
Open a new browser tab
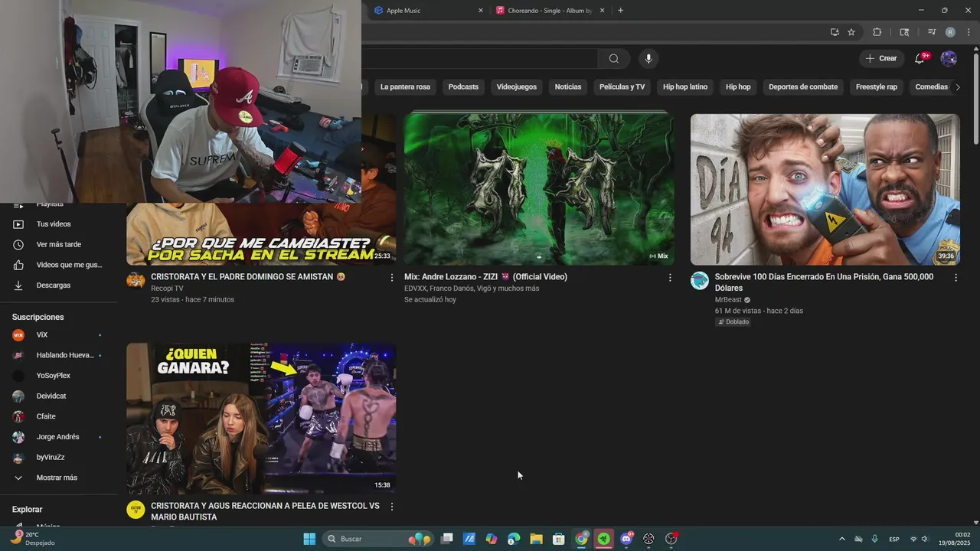coord(620,11)
